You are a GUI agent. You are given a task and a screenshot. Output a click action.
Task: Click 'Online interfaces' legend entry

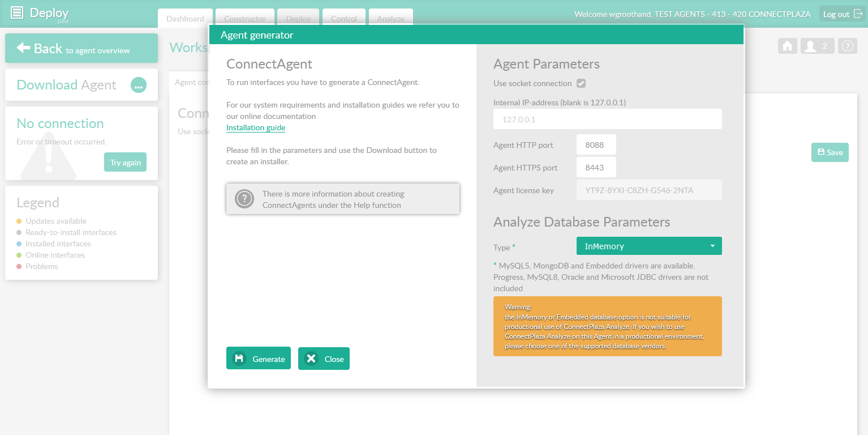(55, 255)
